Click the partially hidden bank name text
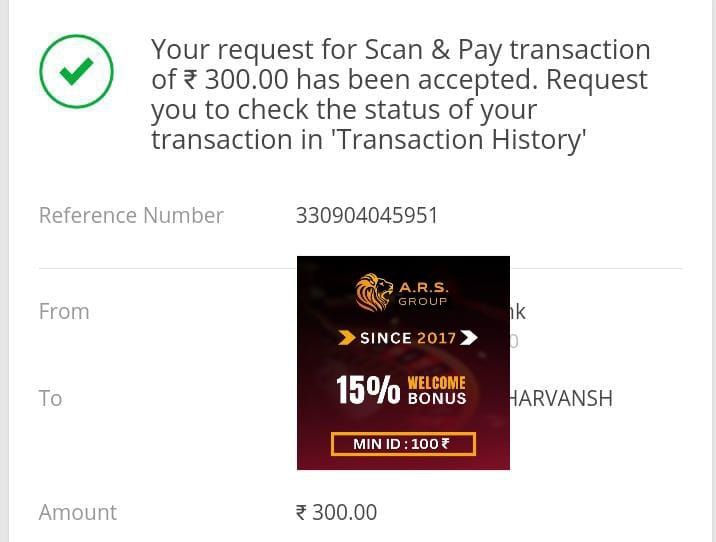Image resolution: width=716 pixels, height=542 pixels. pyautogui.click(x=518, y=311)
